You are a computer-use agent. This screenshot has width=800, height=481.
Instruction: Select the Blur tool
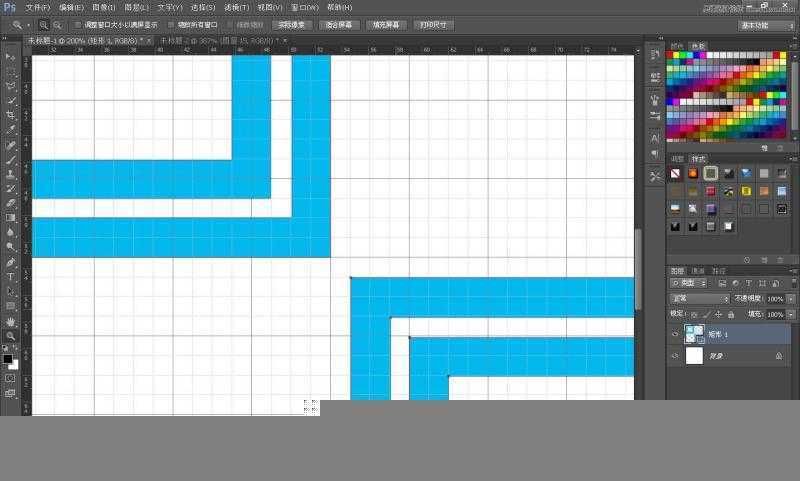tap(10, 232)
